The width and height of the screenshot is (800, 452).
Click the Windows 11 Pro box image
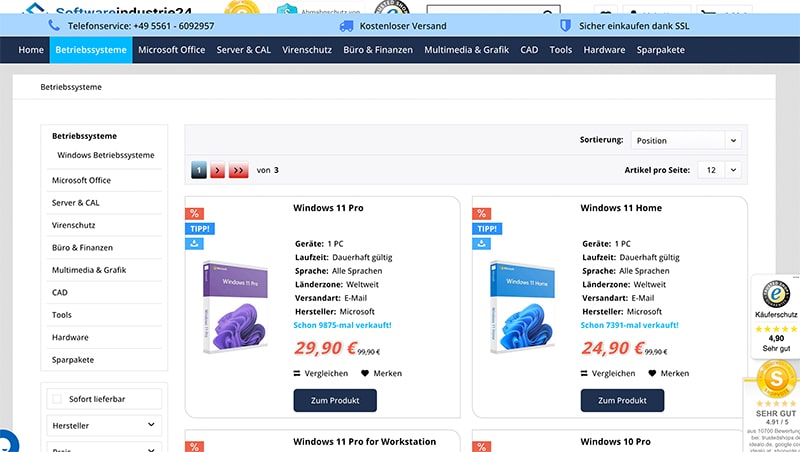pyautogui.click(x=235, y=307)
